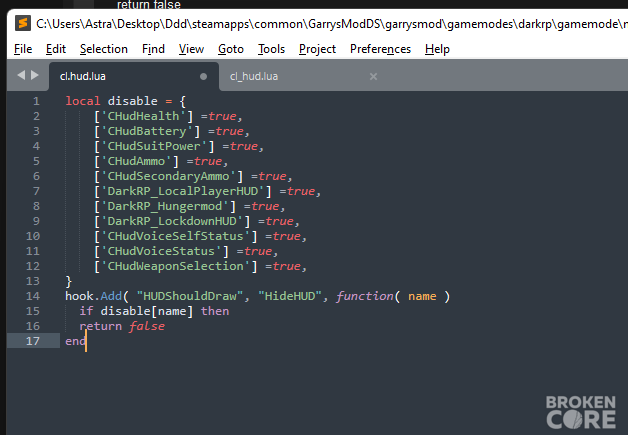The width and height of the screenshot is (628, 435).
Task: Click the 'end' keyword on line 17
Action: pyautogui.click(x=75, y=341)
